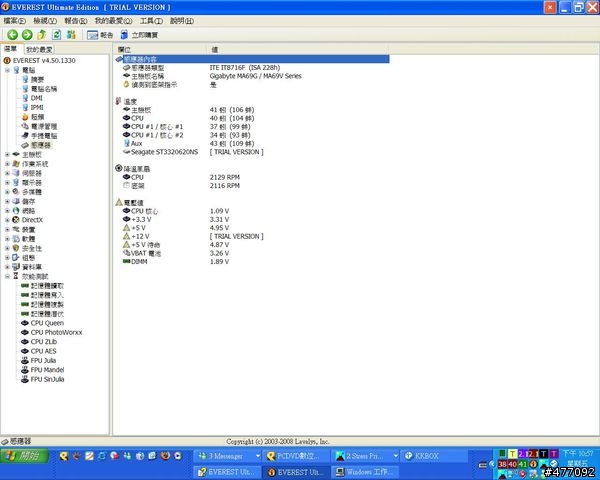Click the hourglass icon of 效能測試

pos(16,276)
